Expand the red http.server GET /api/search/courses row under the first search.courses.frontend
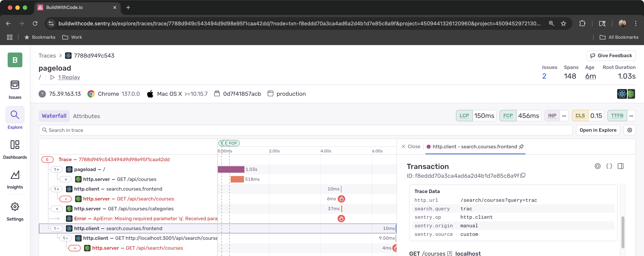The height and width of the screenshot is (256, 644). tap(66, 199)
